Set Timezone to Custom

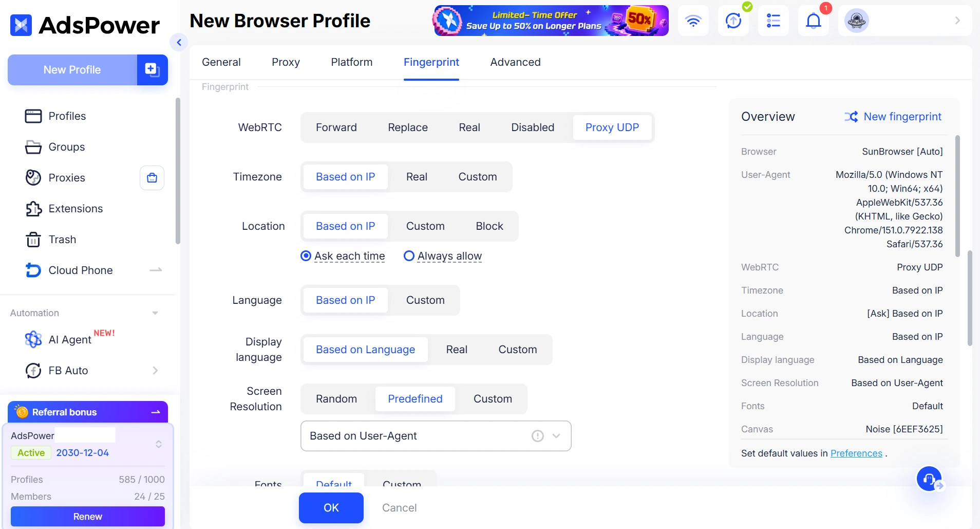(478, 177)
